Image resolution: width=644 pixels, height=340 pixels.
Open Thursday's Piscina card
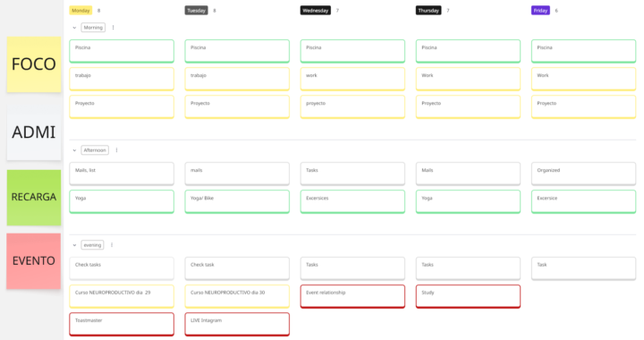tap(468, 51)
